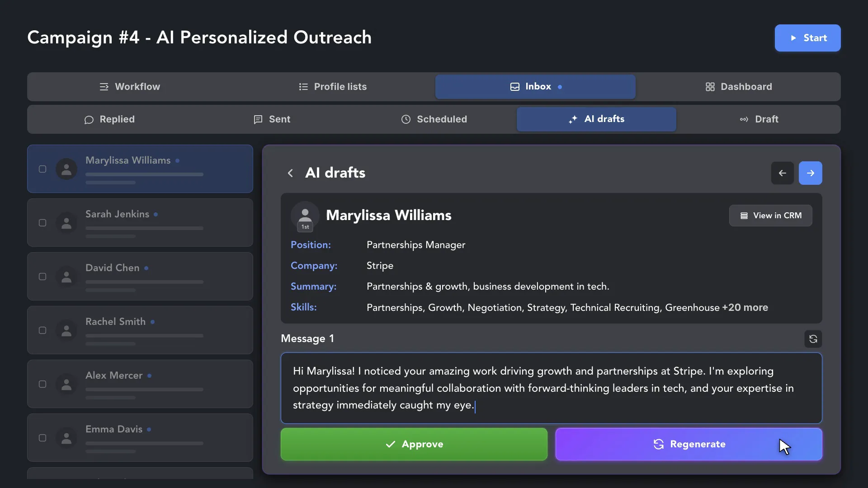
Task: Click the unread dot on the Inbox tab
Action: tap(560, 87)
